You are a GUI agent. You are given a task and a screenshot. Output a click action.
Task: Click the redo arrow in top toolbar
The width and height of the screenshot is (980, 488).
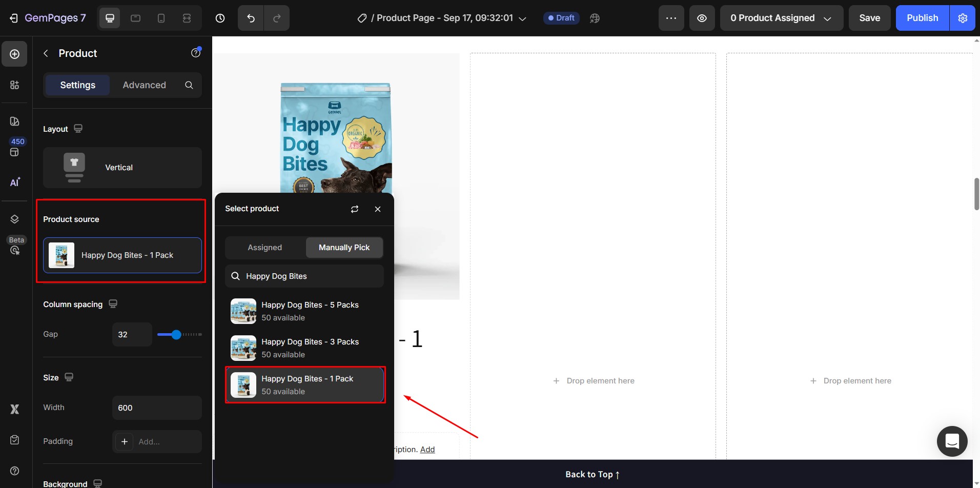[277, 18]
